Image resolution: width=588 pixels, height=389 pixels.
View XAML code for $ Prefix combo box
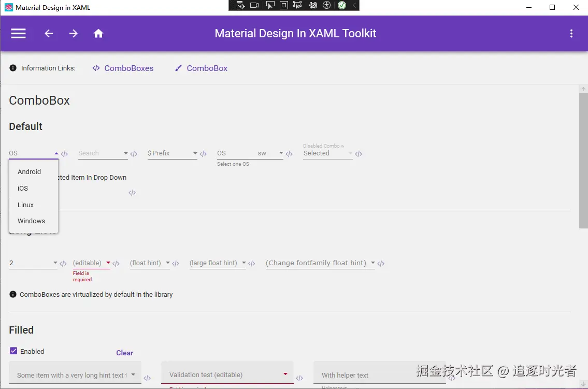(x=203, y=154)
